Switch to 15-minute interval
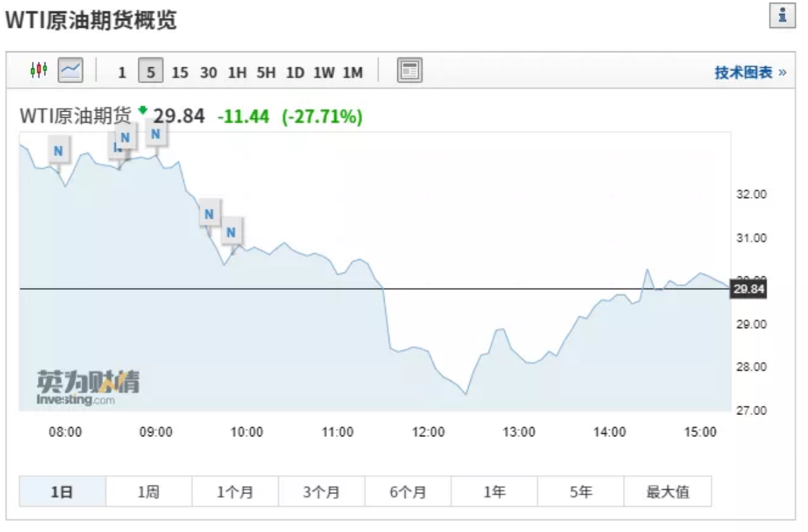This screenshot has width=808, height=532. click(180, 72)
